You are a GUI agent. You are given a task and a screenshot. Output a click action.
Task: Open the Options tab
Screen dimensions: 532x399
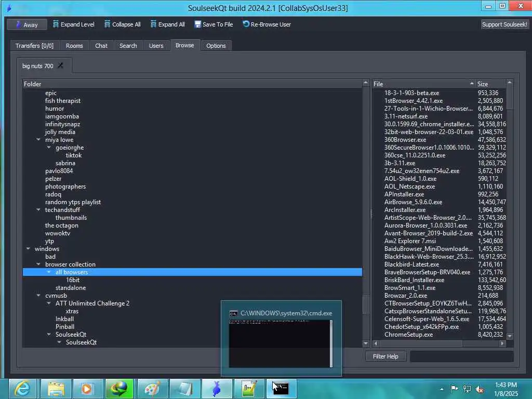point(216,46)
